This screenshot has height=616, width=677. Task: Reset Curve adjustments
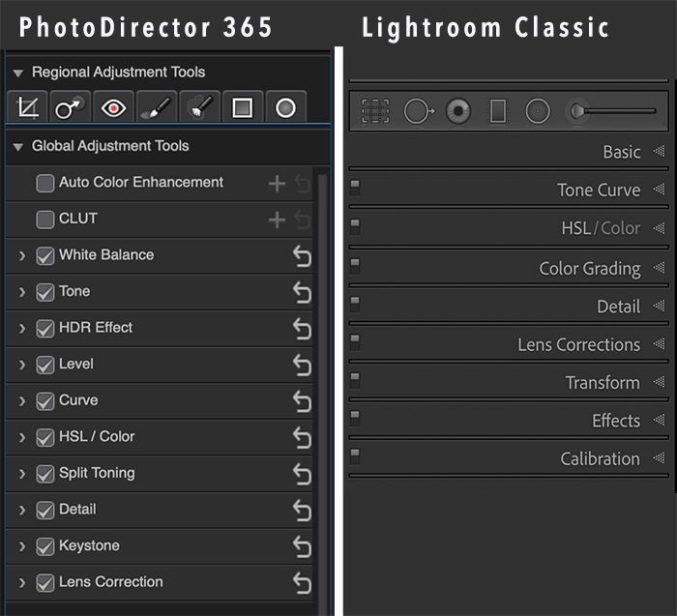302,401
